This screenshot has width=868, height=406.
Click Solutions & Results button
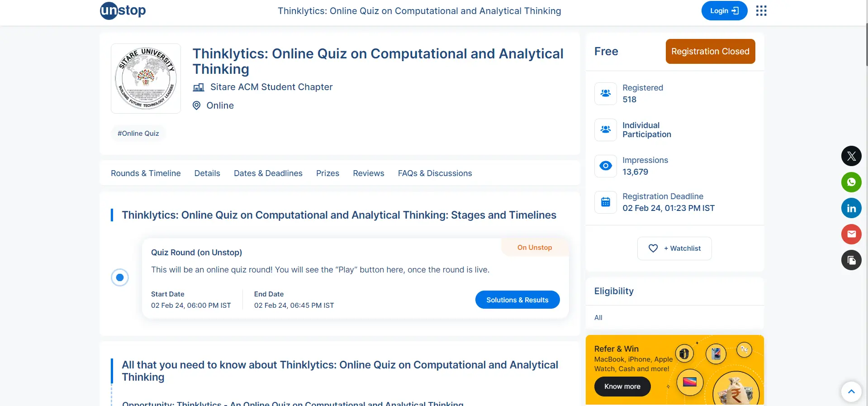point(517,300)
